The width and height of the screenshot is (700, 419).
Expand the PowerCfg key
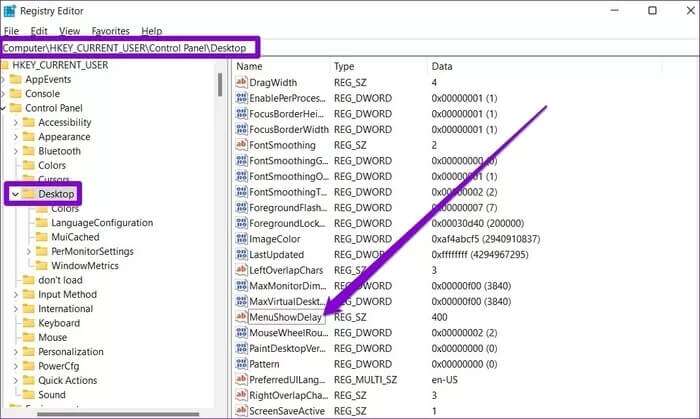pyautogui.click(x=16, y=366)
